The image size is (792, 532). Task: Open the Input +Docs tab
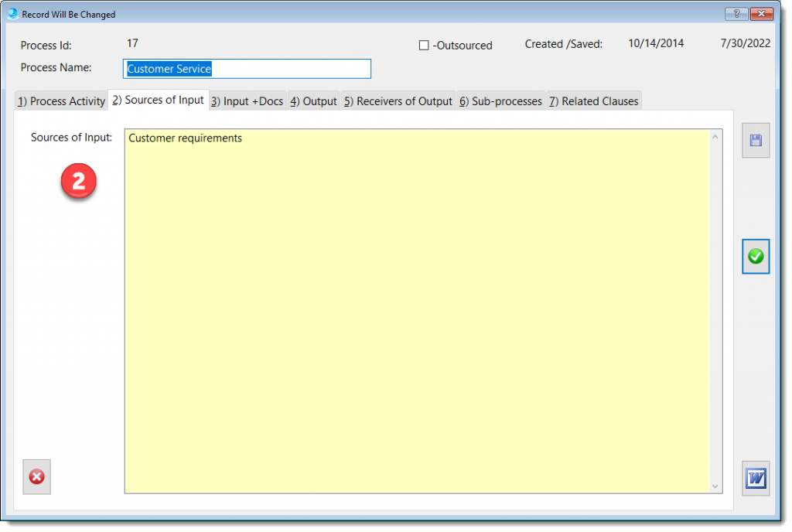[x=247, y=101]
